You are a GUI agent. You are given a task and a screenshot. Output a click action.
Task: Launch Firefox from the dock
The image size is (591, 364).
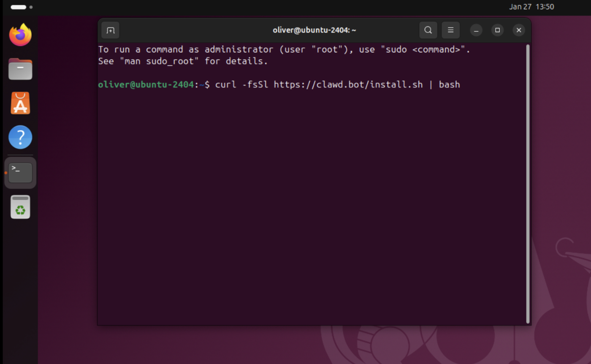(20, 35)
